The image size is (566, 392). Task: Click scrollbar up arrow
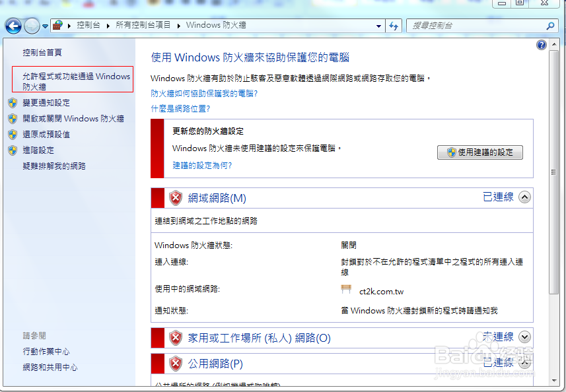(553, 45)
